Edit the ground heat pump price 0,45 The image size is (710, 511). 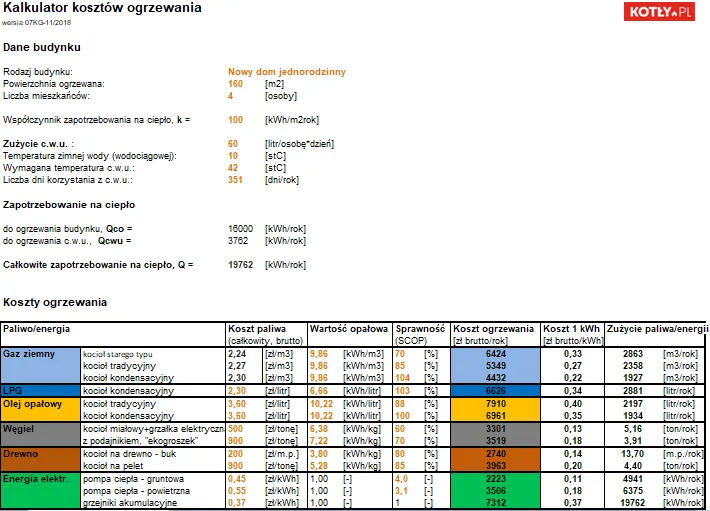coord(237,478)
